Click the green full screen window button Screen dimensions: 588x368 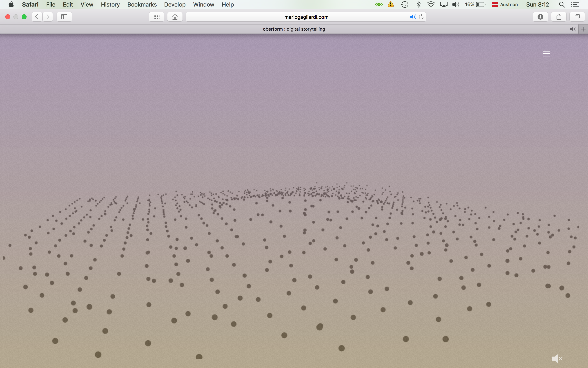pos(24,17)
